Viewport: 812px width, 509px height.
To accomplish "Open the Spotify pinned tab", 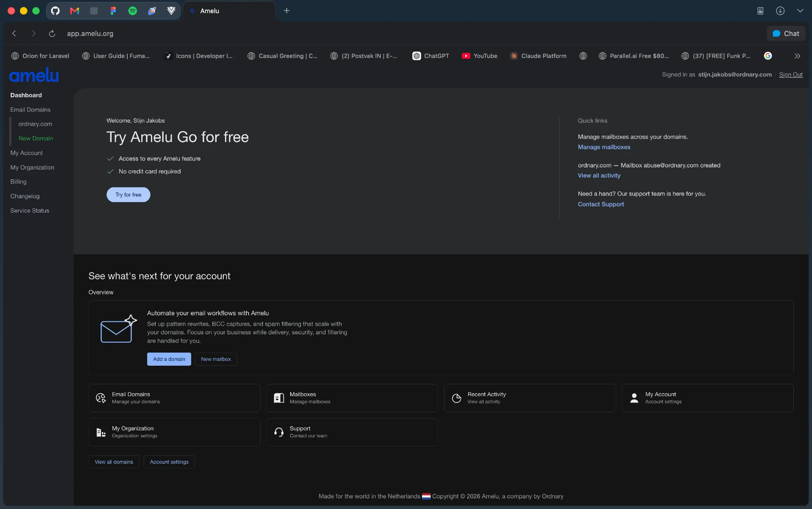I will pos(132,11).
